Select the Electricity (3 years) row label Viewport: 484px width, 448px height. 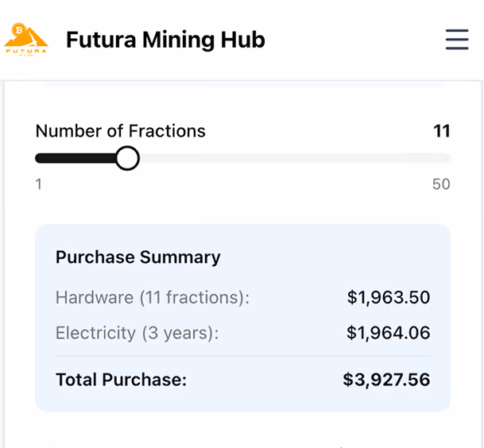[137, 333]
